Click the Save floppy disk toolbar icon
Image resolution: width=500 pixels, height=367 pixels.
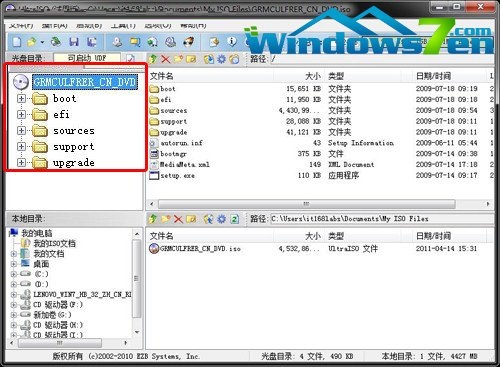tap(74, 42)
